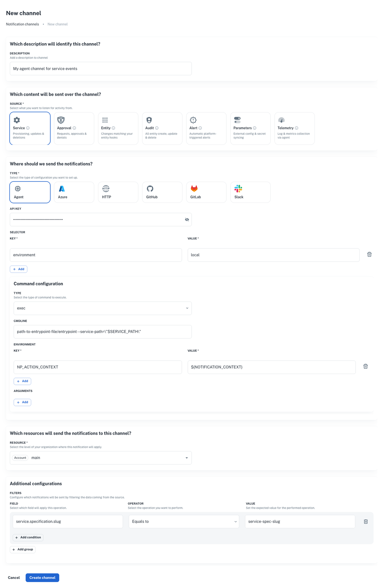The image size is (385, 588).
Task: Go to Notification channels breadcrumb
Action: (x=23, y=24)
